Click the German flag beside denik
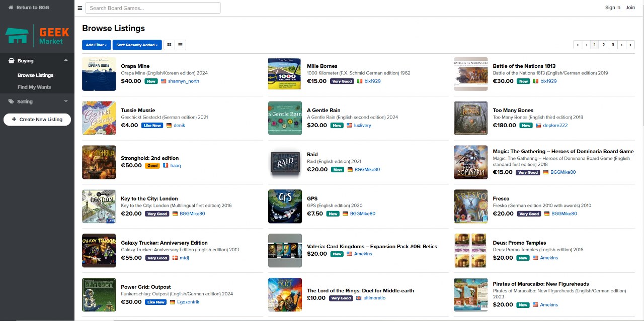The image size is (644, 321). 169,125
